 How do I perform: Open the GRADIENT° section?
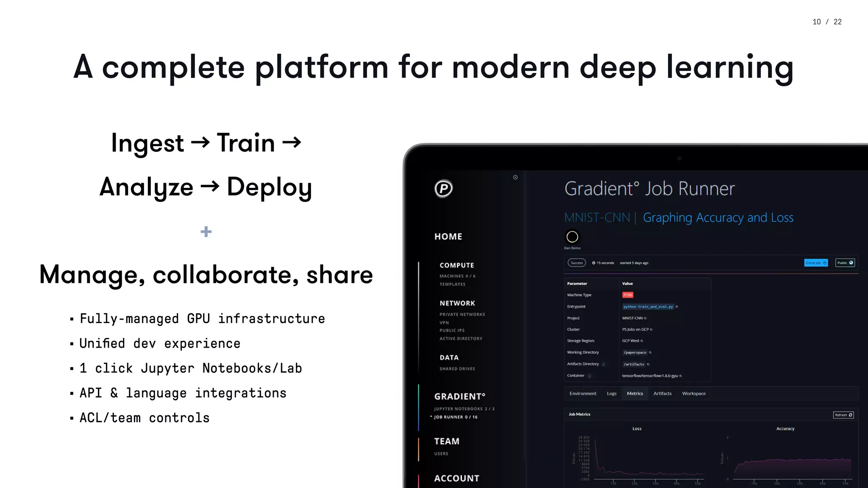460,396
